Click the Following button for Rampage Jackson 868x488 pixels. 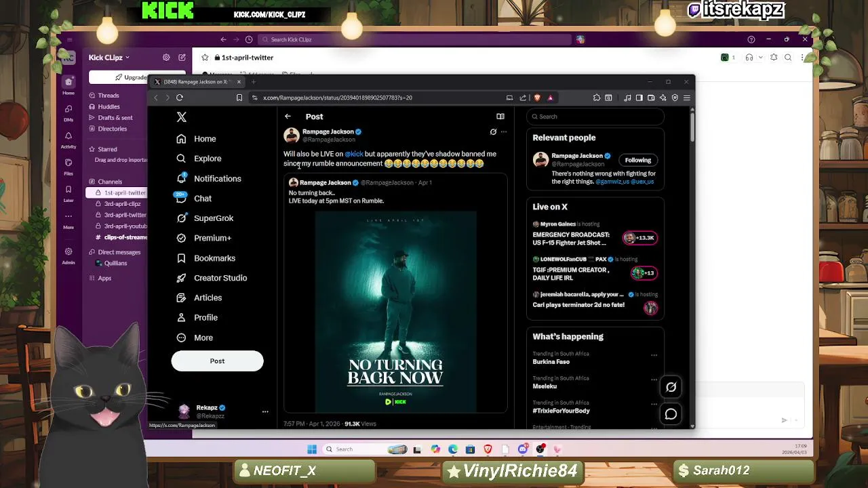tap(637, 160)
